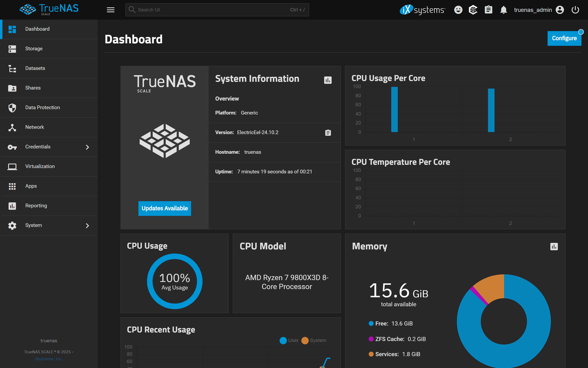Open System Information reports chart icon
The image size is (588, 368).
pos(328,80)
